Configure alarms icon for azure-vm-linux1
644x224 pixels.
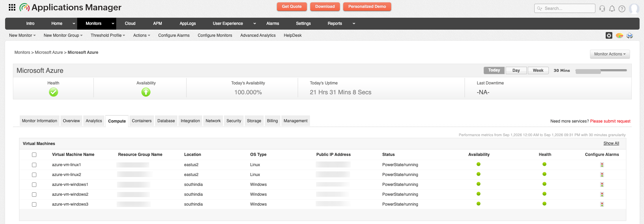(602, 165)
